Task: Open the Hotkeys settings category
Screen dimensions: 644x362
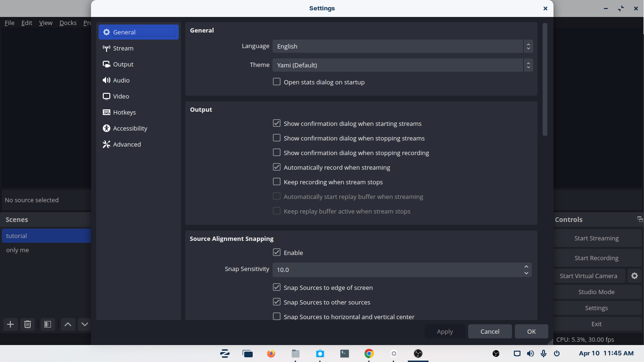Action: tap(124, 112)
